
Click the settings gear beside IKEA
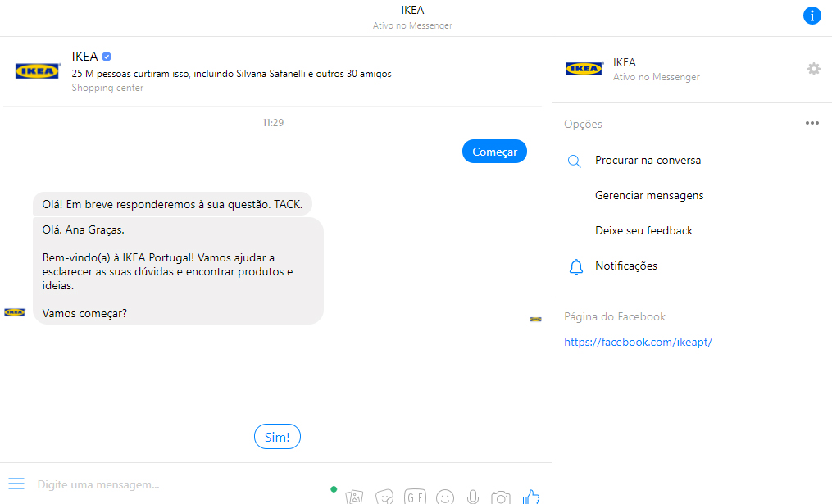(x=813, y=69)
